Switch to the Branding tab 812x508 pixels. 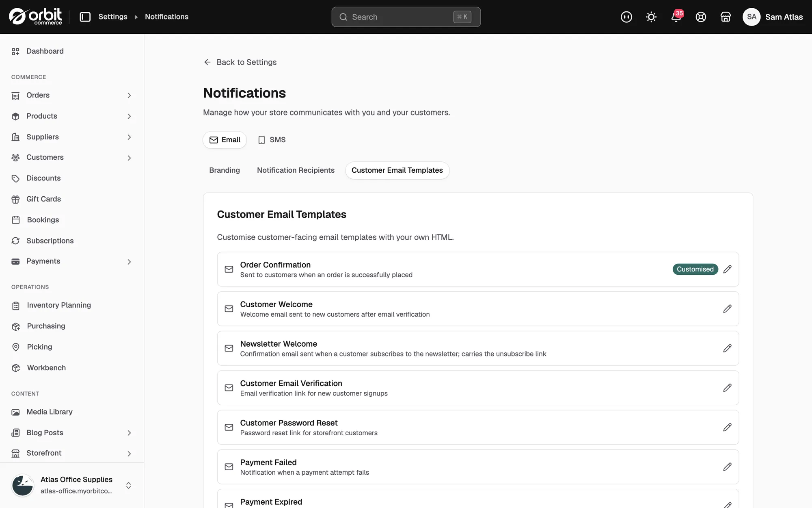(225, 170)
